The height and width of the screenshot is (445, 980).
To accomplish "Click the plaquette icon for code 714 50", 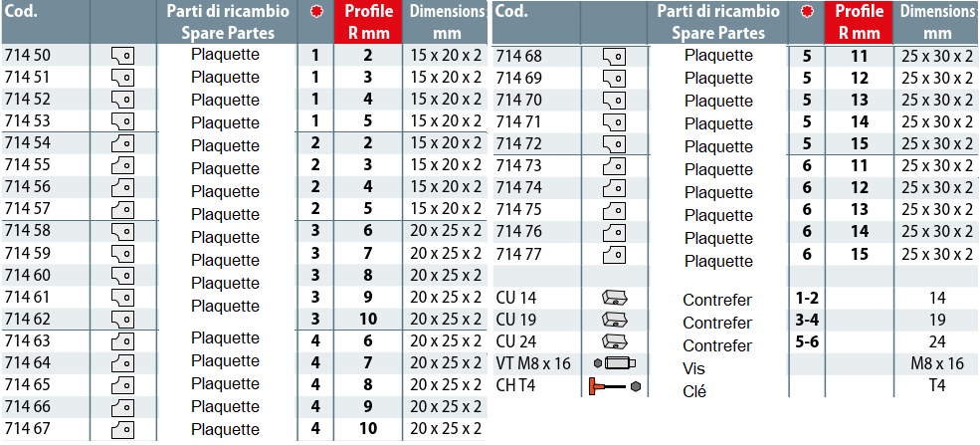I will (123, 56).
